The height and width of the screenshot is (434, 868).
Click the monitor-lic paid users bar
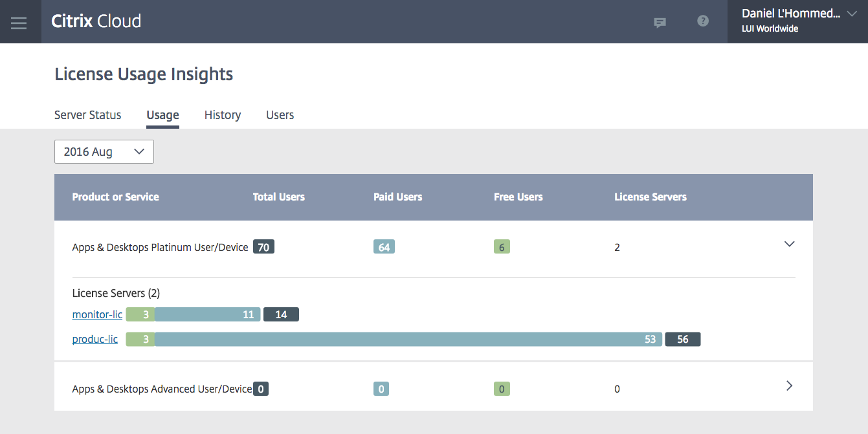click(x=207, y=315)
